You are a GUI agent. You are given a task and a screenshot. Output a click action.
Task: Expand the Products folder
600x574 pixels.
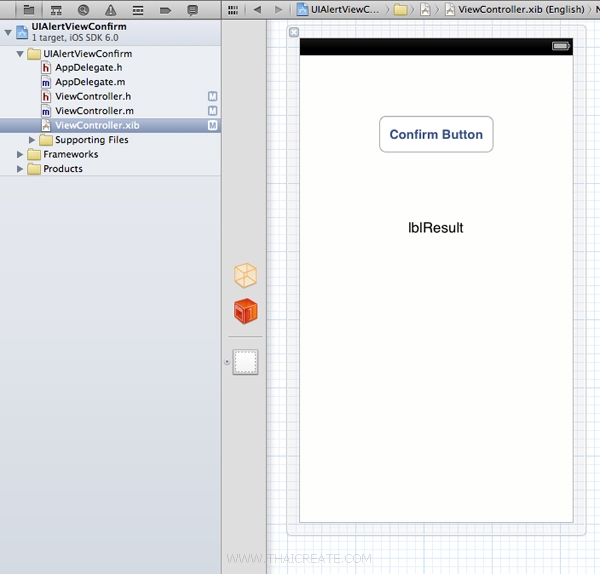click(x=20, y=169)
